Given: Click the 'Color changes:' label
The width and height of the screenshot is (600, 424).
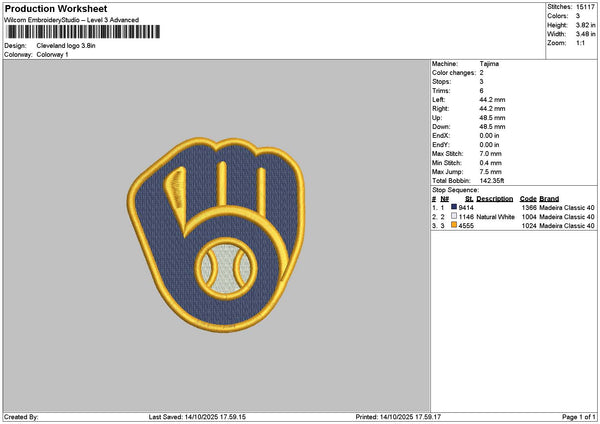Looking at the screenshot, I should (454, 73).
